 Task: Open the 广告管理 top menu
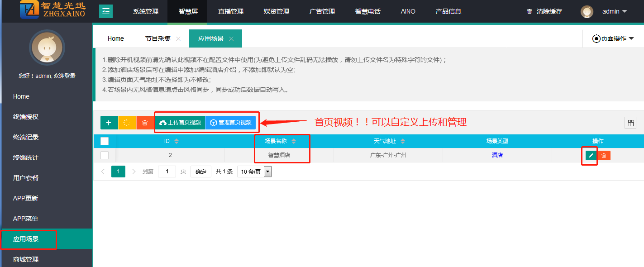coord(322,11)
